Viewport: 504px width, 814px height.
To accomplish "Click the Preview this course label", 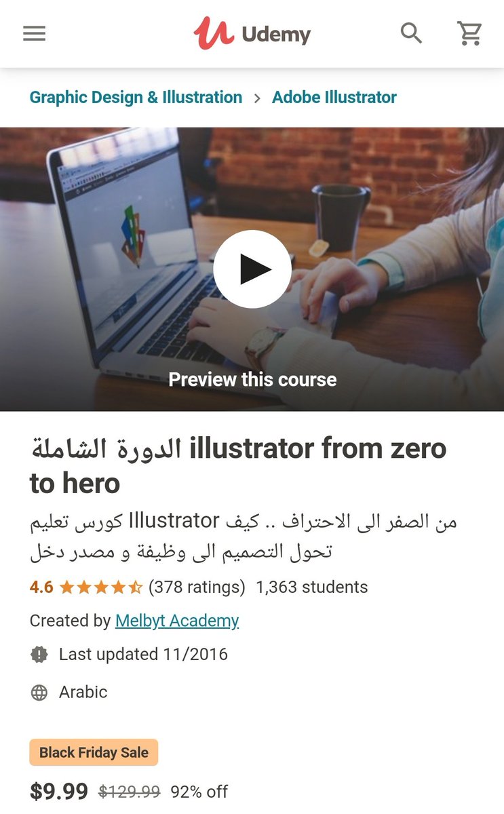I will [252, 379].
